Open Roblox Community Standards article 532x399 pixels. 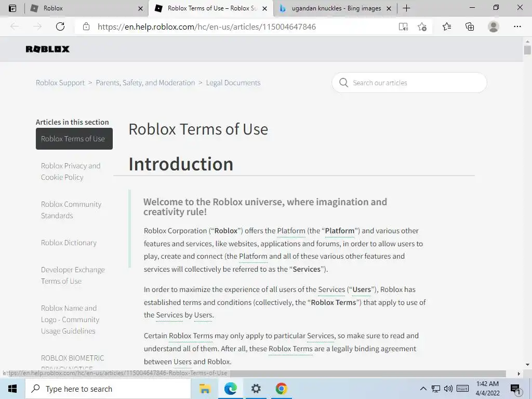pyautogui.click(x=71, y=210)
